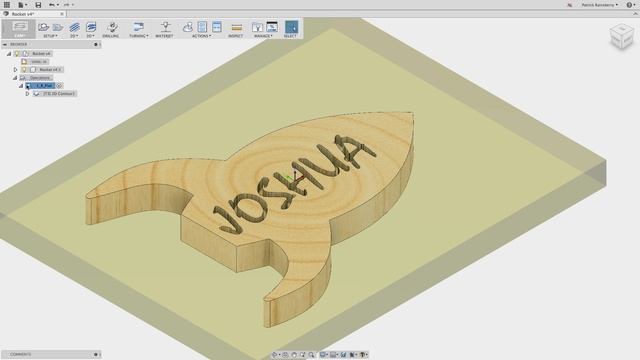Viewport: 640px width, 360px height.
Task: Click the Tool Library icon in Manage
Action: click(257, 27)
